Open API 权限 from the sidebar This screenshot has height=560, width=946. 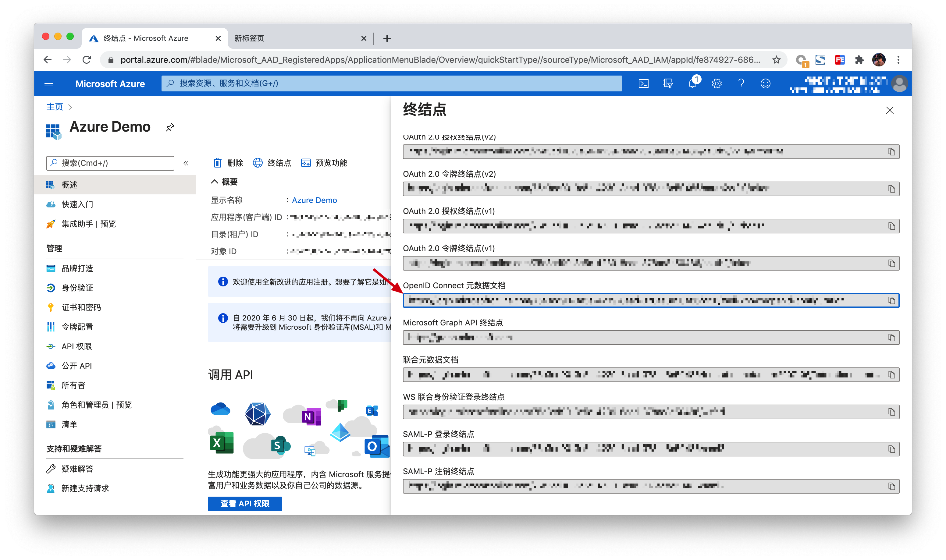[x=76, y=346]
